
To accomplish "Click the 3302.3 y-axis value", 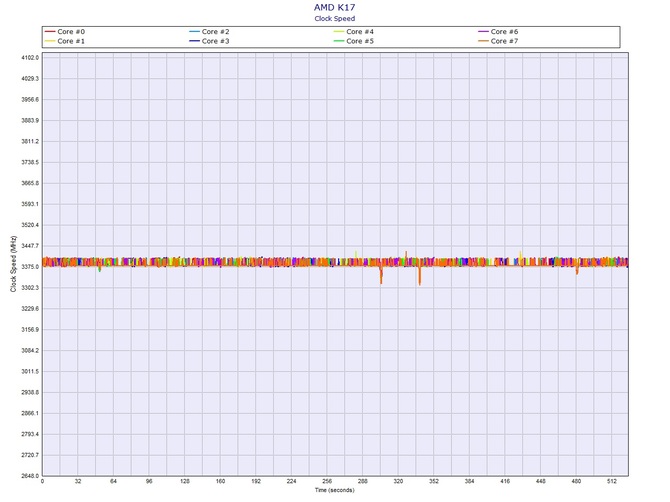I will 30,288.
